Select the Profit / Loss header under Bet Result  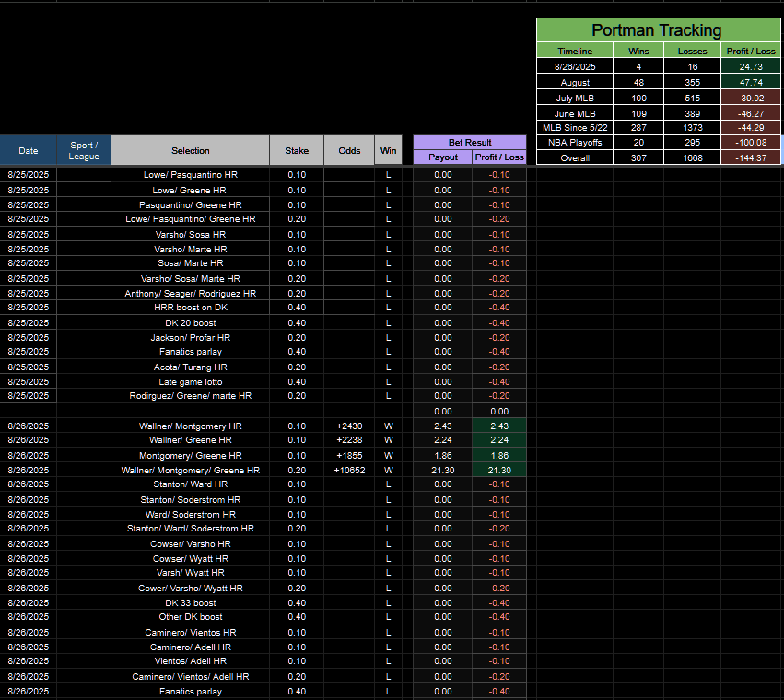coord(499,157)
